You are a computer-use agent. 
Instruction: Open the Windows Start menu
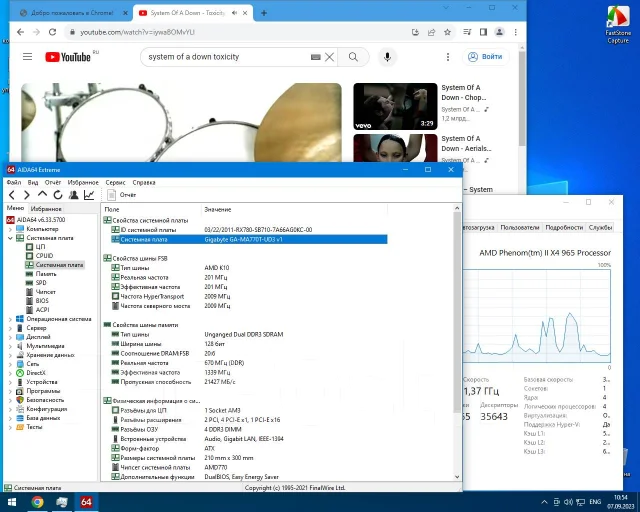11,502
